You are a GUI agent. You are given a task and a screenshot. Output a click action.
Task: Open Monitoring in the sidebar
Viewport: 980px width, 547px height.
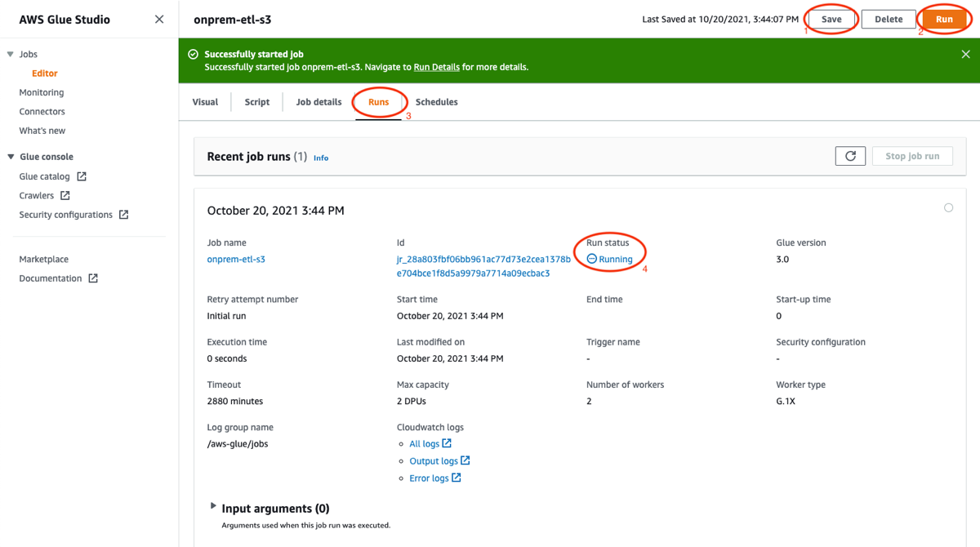42,93
